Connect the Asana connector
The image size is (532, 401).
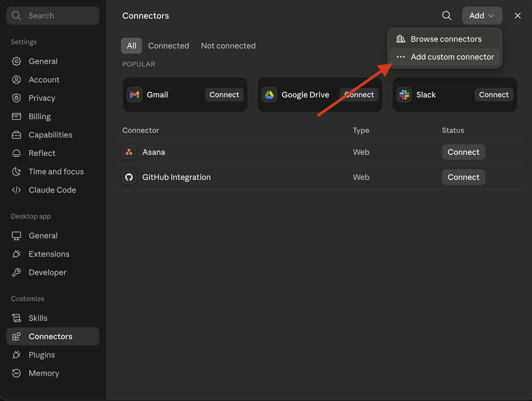click(463, 152)
